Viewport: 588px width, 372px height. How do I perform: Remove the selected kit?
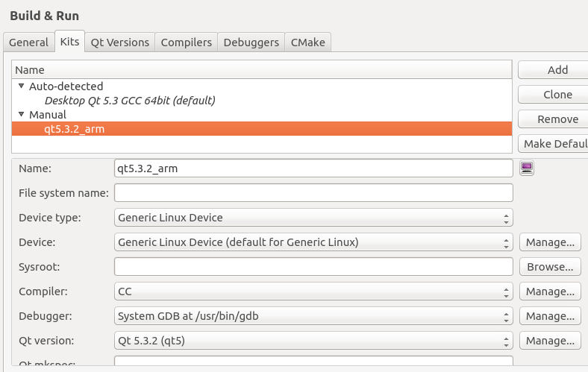pos(554,119)
